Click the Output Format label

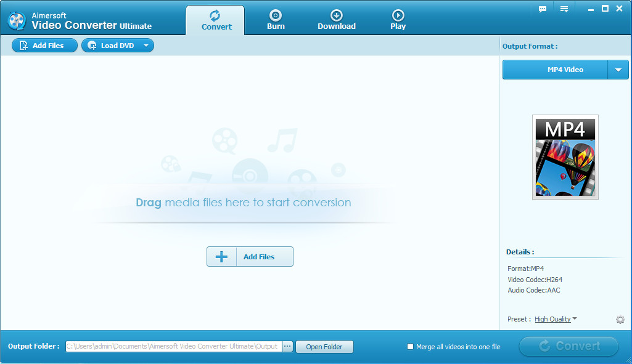point(530,46)
